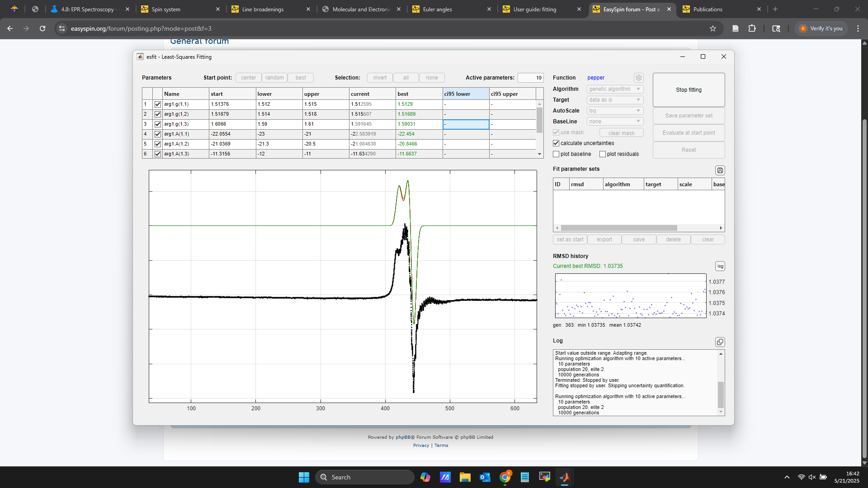Open Notepad from taskbar
This screenshot has width=868, height=488.
point(525,477)
